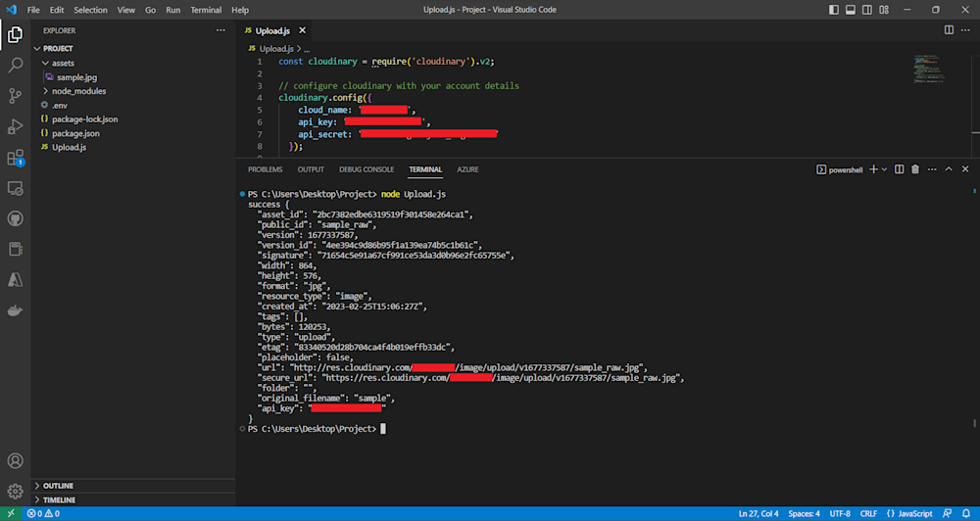Screen dimensions: 980x521
Task: Toggle bottom panel visibility
Action: pos(851,10)
